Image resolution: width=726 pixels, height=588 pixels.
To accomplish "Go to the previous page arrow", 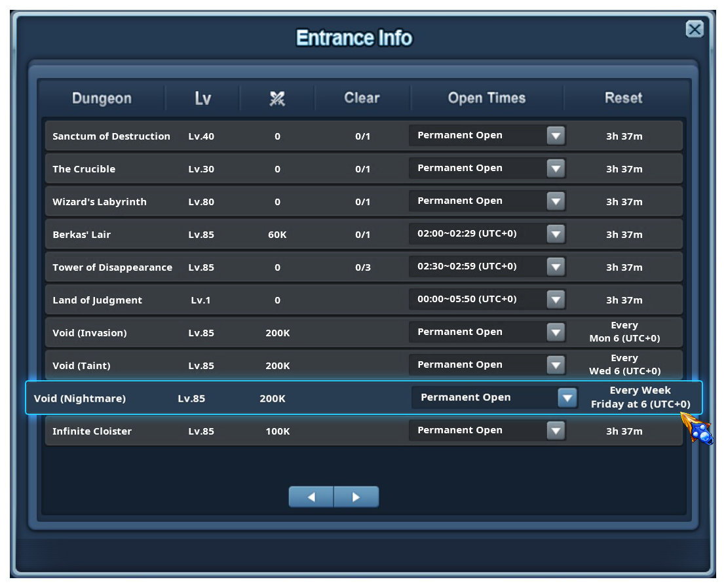I will pos(311,497).
